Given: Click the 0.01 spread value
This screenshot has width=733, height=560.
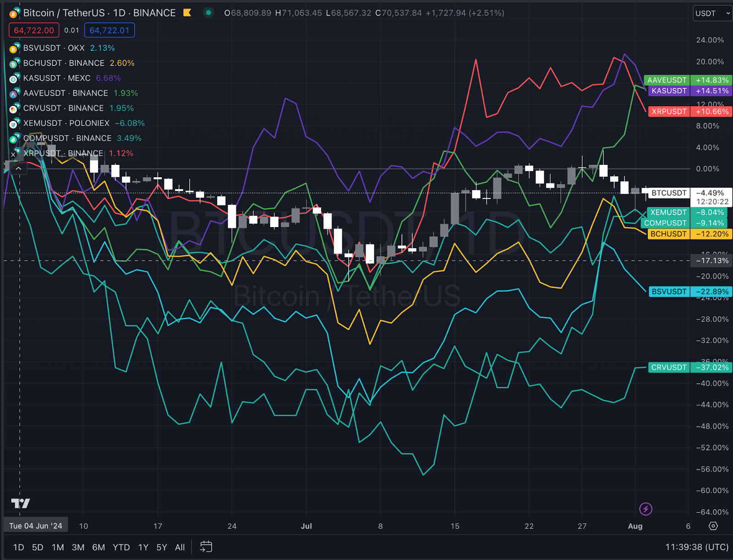Looking at the screenshot, I should [71, 30].
